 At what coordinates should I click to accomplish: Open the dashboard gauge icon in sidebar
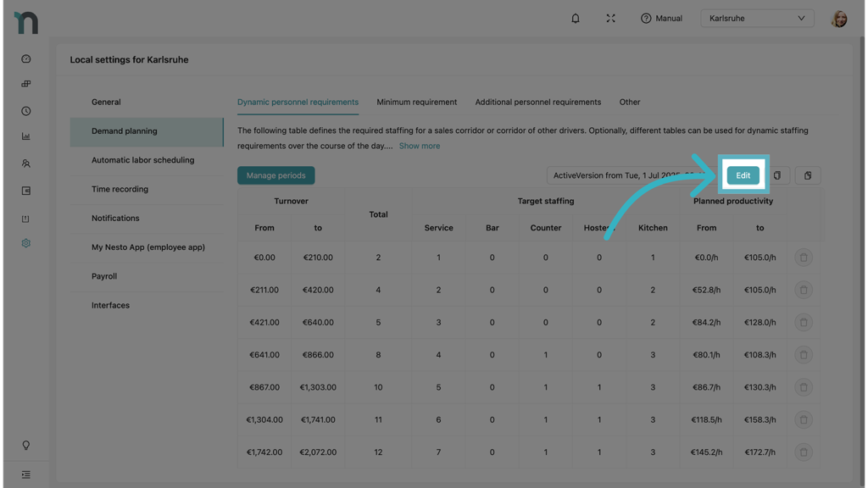(26, 59)
